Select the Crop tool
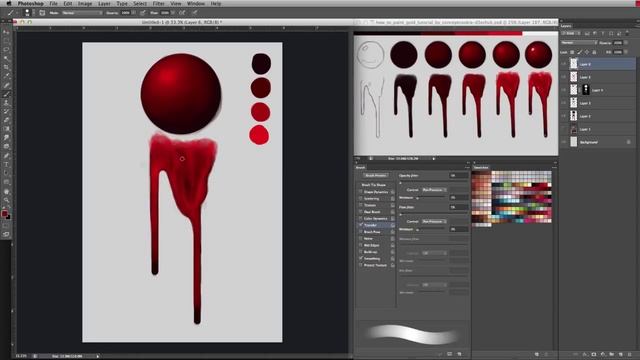Screen dimensions: 640x360 coord(6,67)
